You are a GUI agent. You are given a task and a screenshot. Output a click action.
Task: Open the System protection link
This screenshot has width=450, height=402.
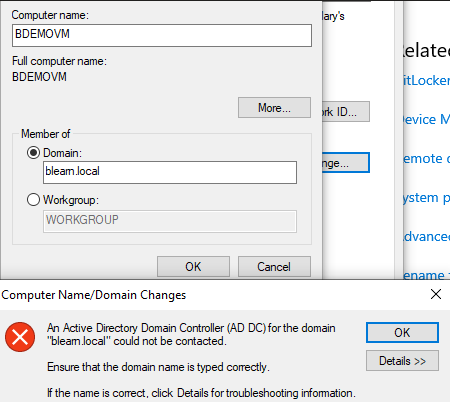(426, 198)
